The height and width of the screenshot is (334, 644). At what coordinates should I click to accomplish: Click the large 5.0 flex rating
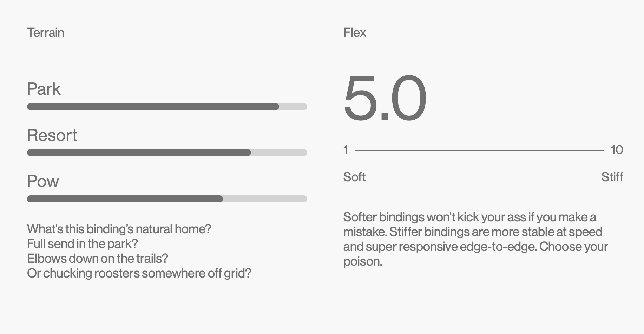(385, 98)
